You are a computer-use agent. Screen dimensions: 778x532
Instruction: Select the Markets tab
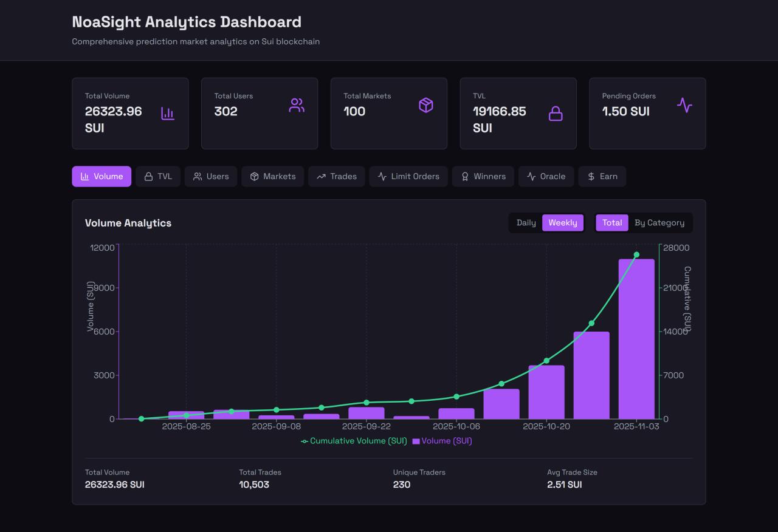tap(272, 176)
